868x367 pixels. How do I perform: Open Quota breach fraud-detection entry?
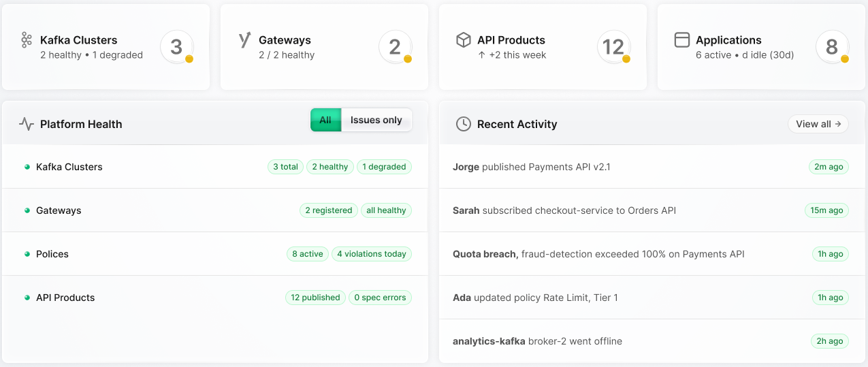pos(652,254)
